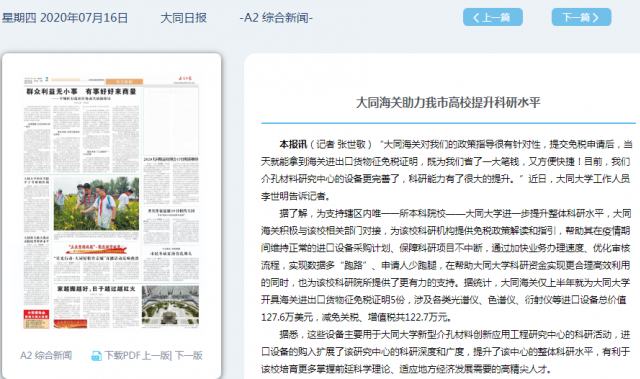Go to the next article with 下一篇

581,17
